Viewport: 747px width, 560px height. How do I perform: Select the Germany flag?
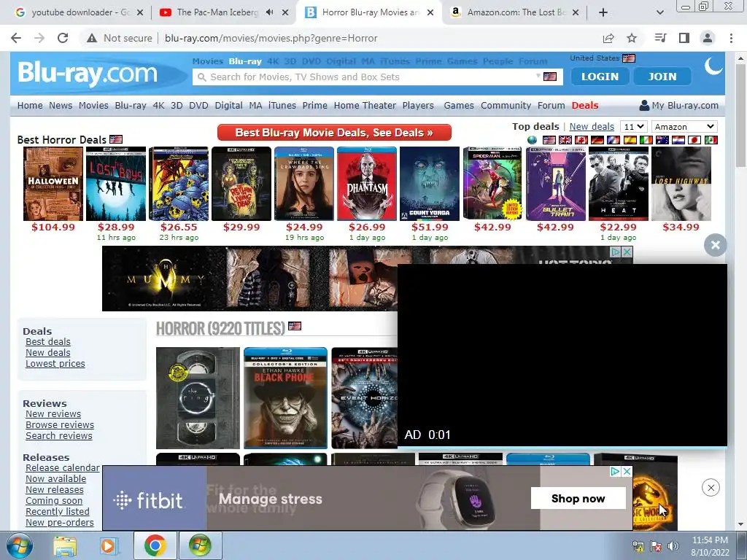coord(597,140)
